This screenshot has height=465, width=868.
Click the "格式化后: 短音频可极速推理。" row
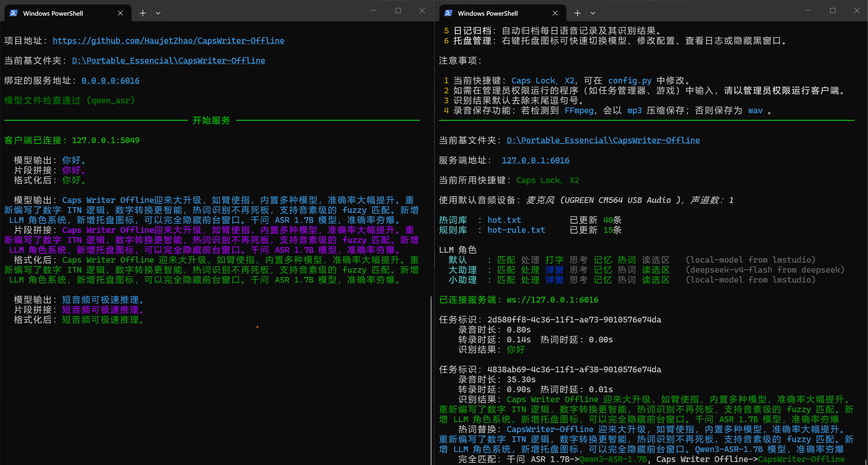tap(79, 320)
